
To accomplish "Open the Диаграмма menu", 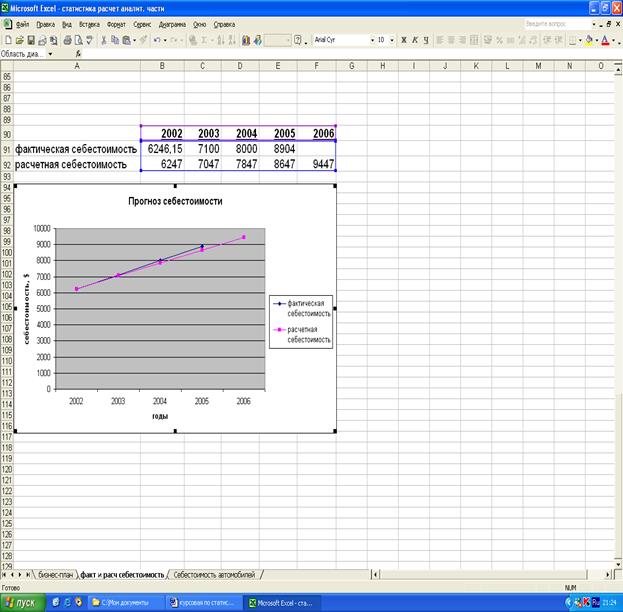I will (172, 22).
